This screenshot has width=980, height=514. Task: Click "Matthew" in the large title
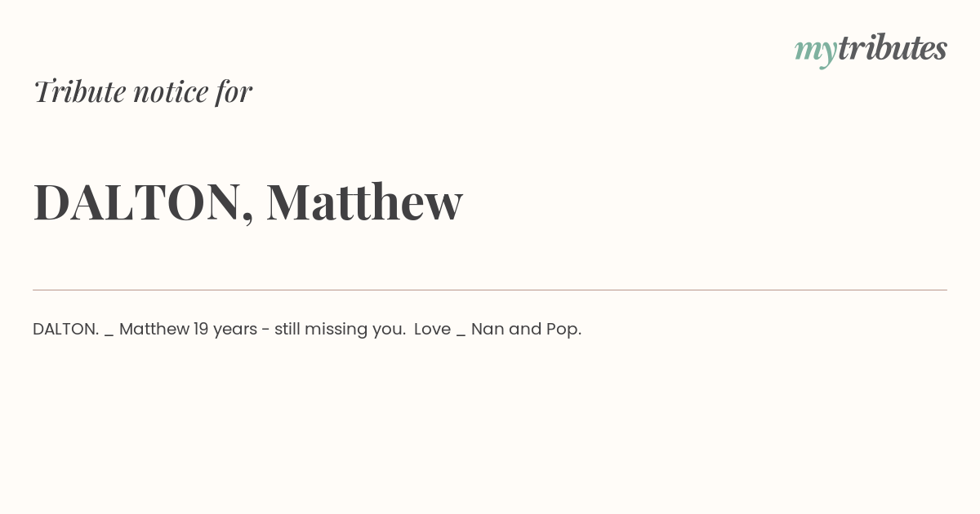(364, 202)
